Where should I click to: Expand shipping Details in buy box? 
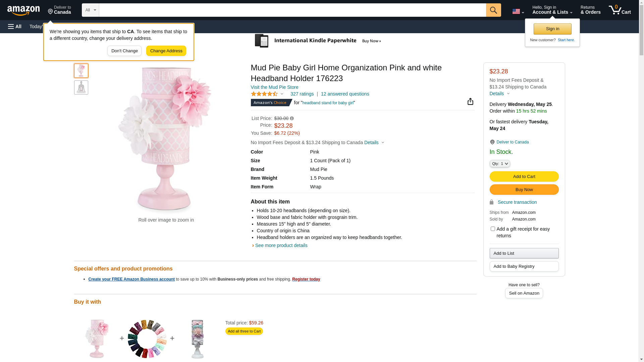(x=499, y=94)
